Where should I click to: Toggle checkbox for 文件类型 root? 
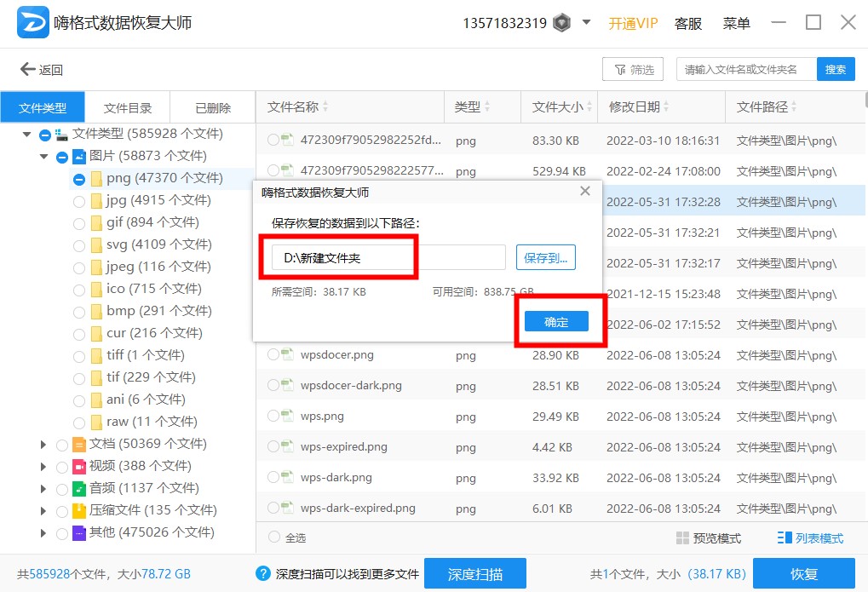click(x=45, y=135)
